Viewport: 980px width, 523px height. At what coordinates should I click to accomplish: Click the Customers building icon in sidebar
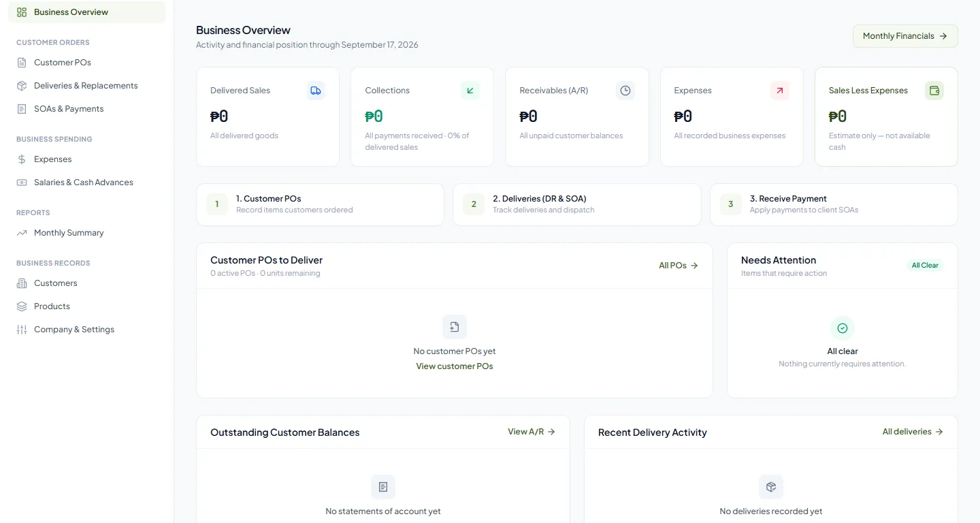click(22, 283)
